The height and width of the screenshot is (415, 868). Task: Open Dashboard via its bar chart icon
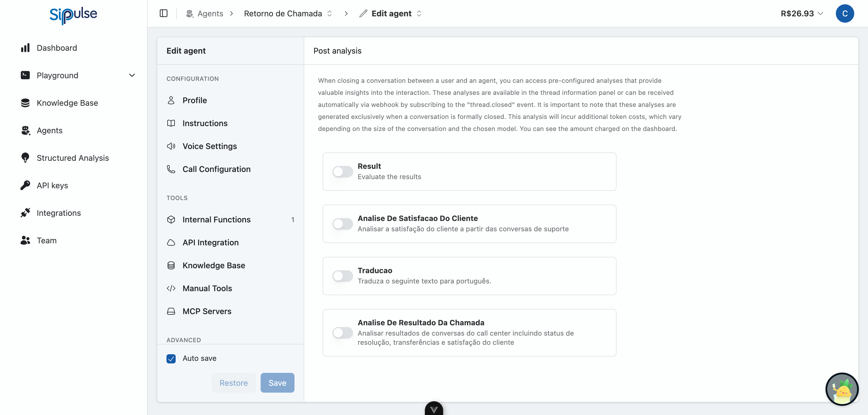(x=25, y=48)
